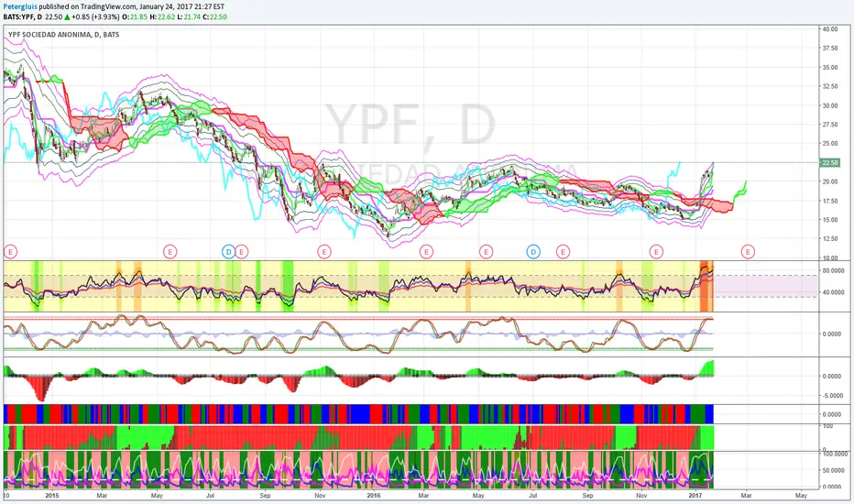Click the 27.50 price axis label

[830, 125]
